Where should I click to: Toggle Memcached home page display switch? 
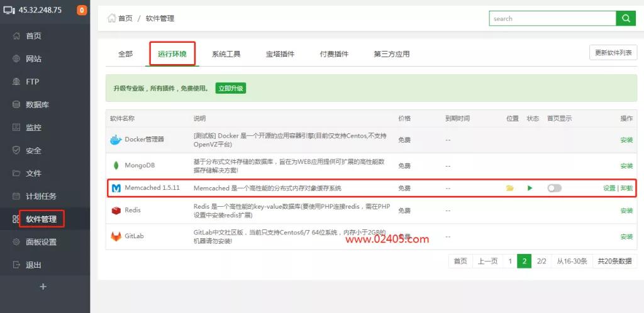coord(555,188)
